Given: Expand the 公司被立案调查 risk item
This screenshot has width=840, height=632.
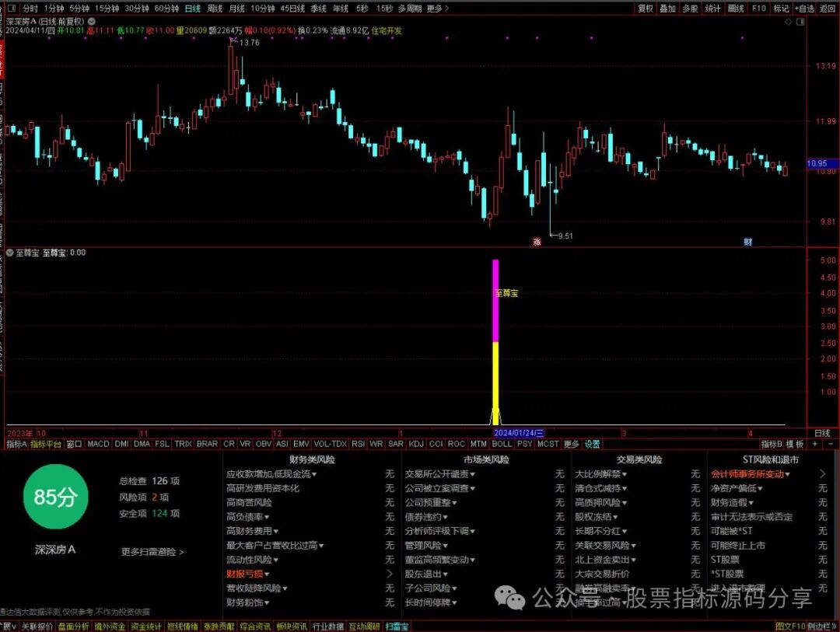Looking at the screenshot, I should pyautogui.click(x=439, y=488).
